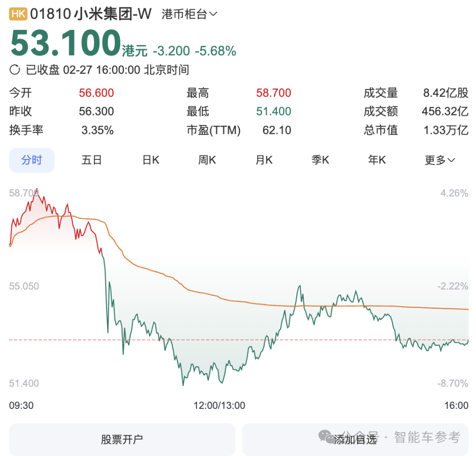Switch to the 日K chart tab
The width and height of the screenshot is (476, 456).
coord(151,160)
